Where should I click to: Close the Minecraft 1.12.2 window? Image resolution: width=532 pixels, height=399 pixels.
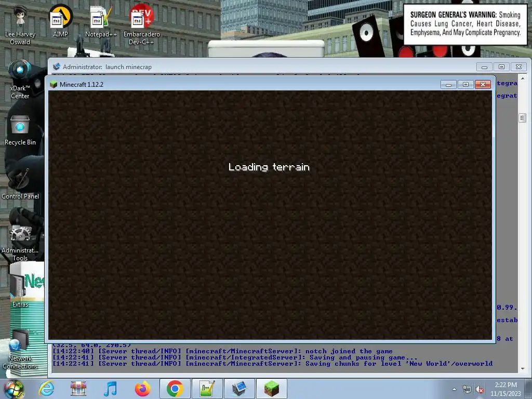pos(483,85)
